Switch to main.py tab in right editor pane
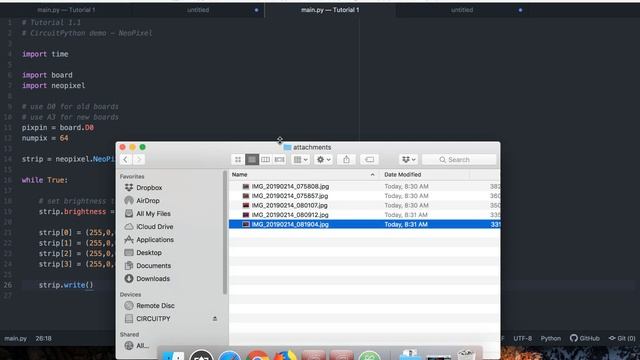Image resolution: width=640 pixels, height=360 pixels. [330, 10]
